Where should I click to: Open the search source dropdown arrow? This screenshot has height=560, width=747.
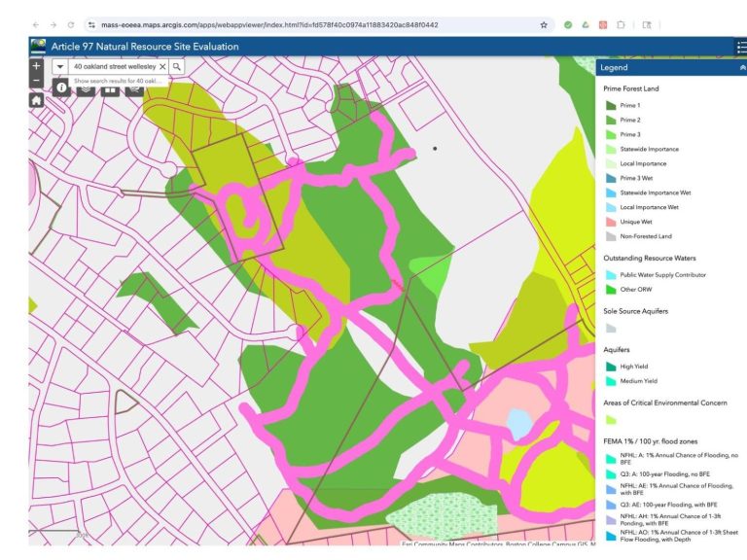point(60,66)
